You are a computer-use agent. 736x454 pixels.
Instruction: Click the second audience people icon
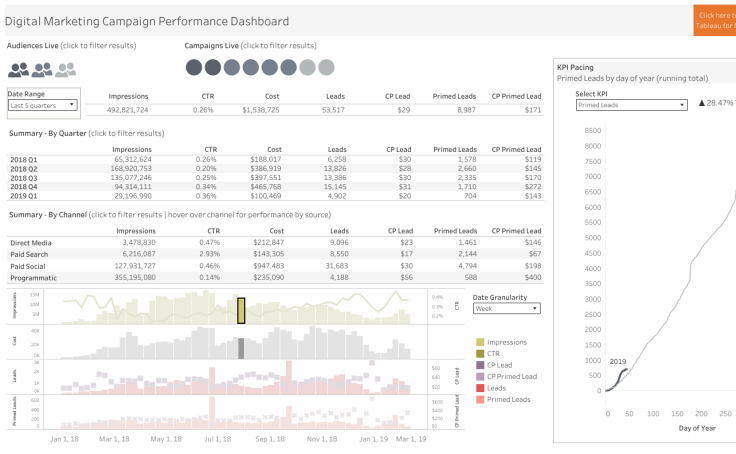pos(42,70)
